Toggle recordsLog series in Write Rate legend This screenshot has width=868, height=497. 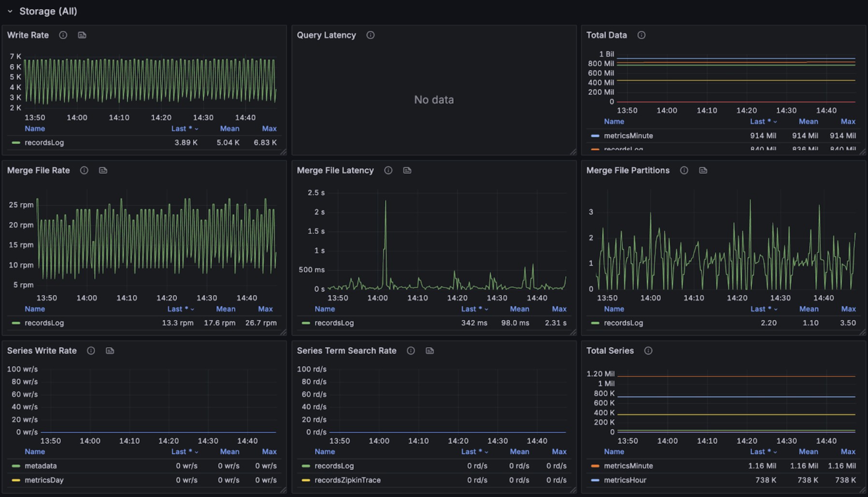44,142
